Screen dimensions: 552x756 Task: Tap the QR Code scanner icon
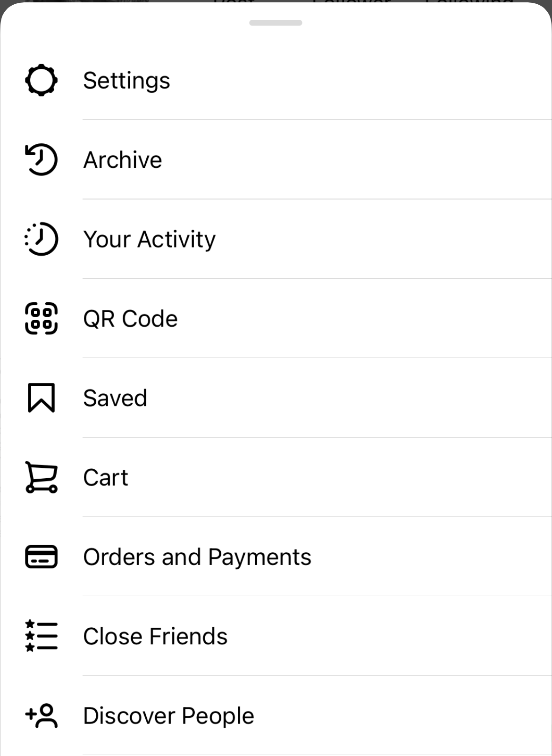coord(41,318)
